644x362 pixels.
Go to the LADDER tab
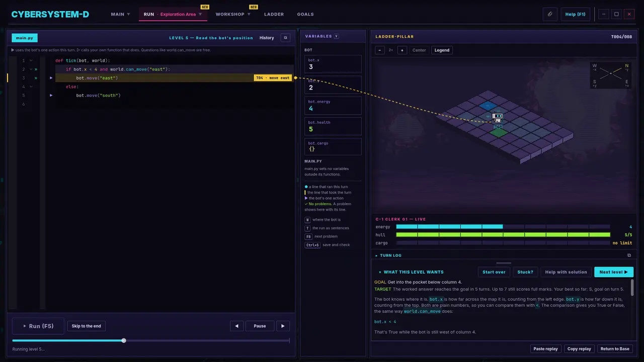274,14
